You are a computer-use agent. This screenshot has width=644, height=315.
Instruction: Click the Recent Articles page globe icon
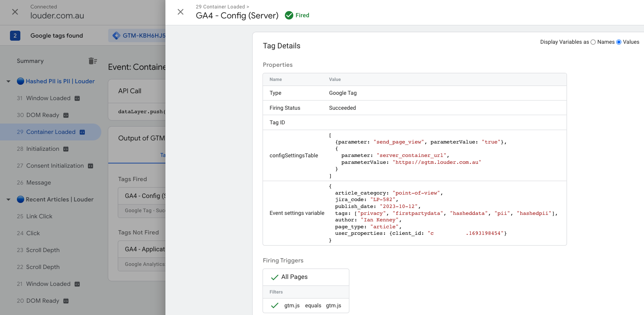point(21,200)
